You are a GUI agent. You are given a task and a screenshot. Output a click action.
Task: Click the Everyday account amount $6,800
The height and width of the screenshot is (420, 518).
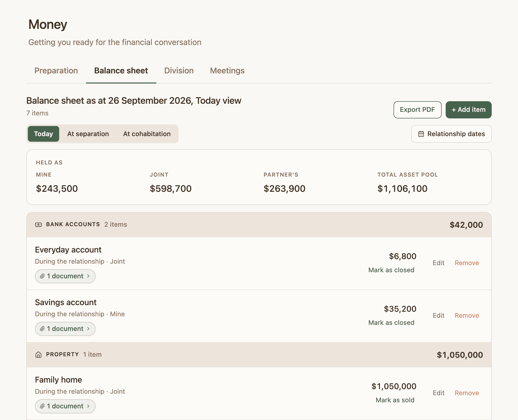[403, 256]
